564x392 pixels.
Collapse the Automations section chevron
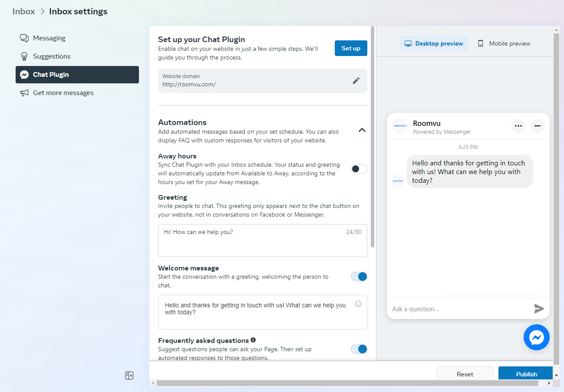362,130
